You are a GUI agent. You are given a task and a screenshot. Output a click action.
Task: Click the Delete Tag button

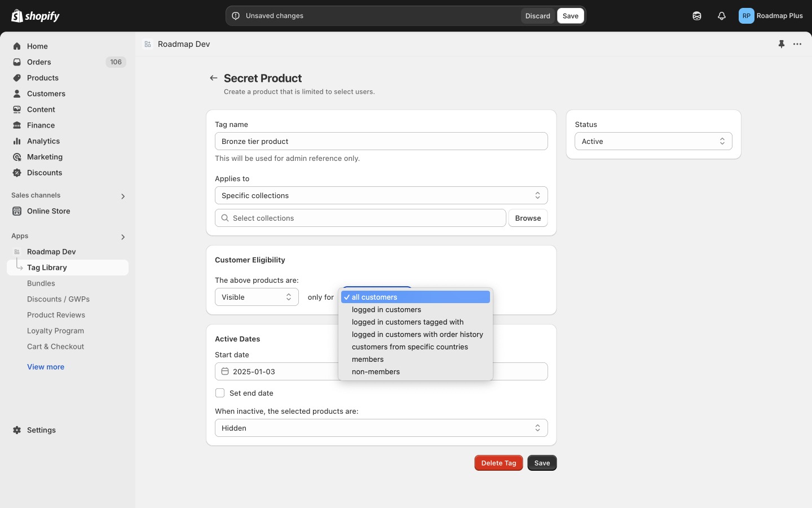tap(498, 463)
